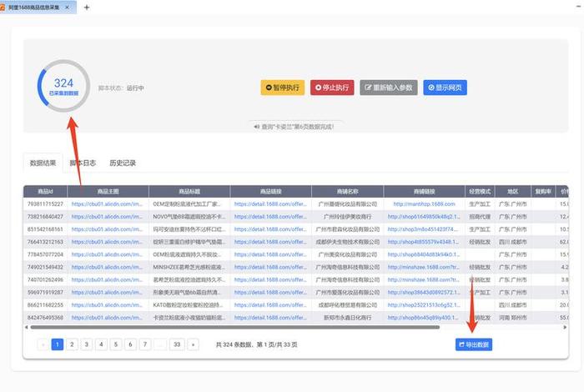Click the 商品链接 column header
Screen dimensions: 584x392
[x=271, y=191]
